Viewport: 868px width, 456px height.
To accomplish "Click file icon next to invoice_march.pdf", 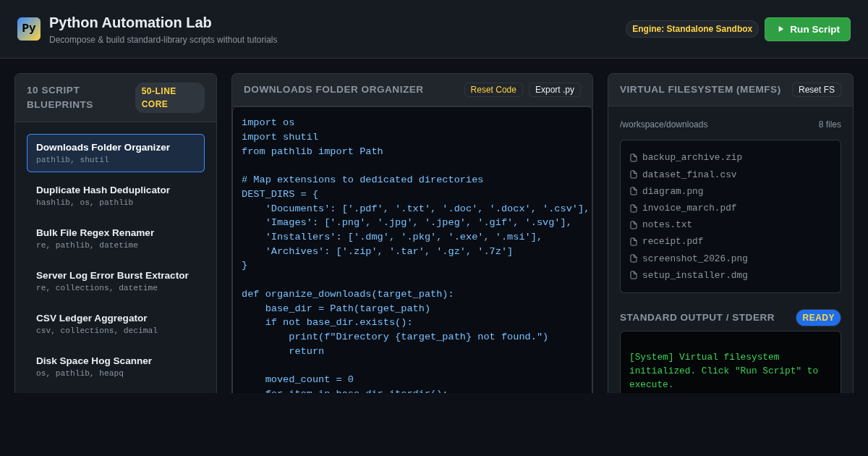I will coord(634,208).
